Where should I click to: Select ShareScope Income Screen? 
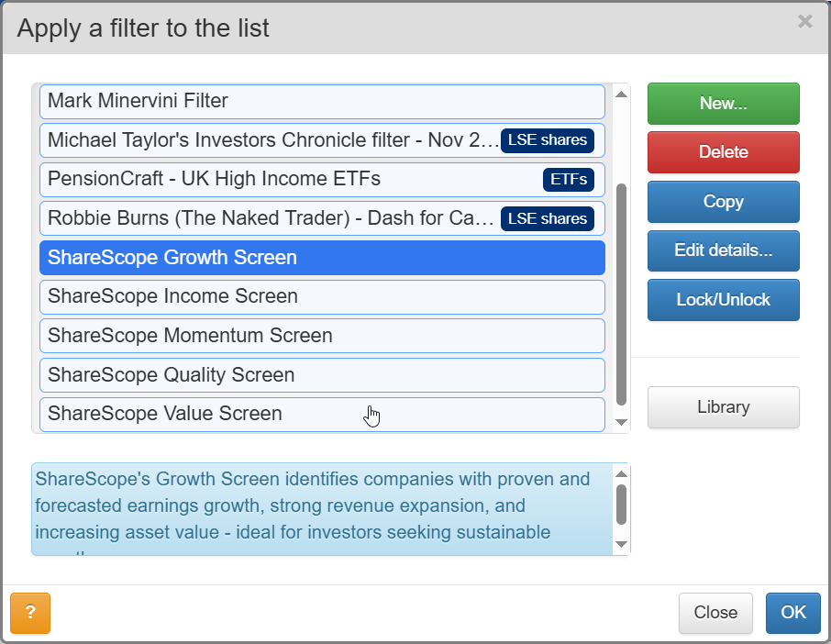point(322,297)
